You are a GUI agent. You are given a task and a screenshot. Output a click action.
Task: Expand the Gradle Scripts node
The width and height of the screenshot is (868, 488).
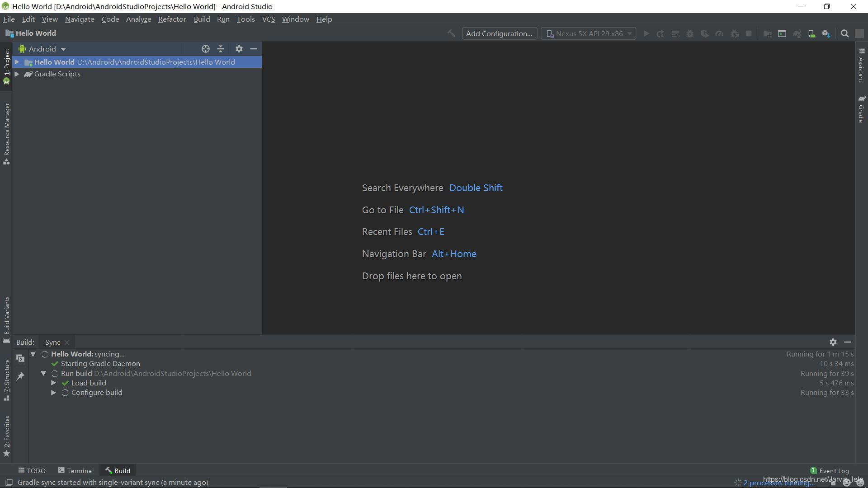(x=17, y=74)
